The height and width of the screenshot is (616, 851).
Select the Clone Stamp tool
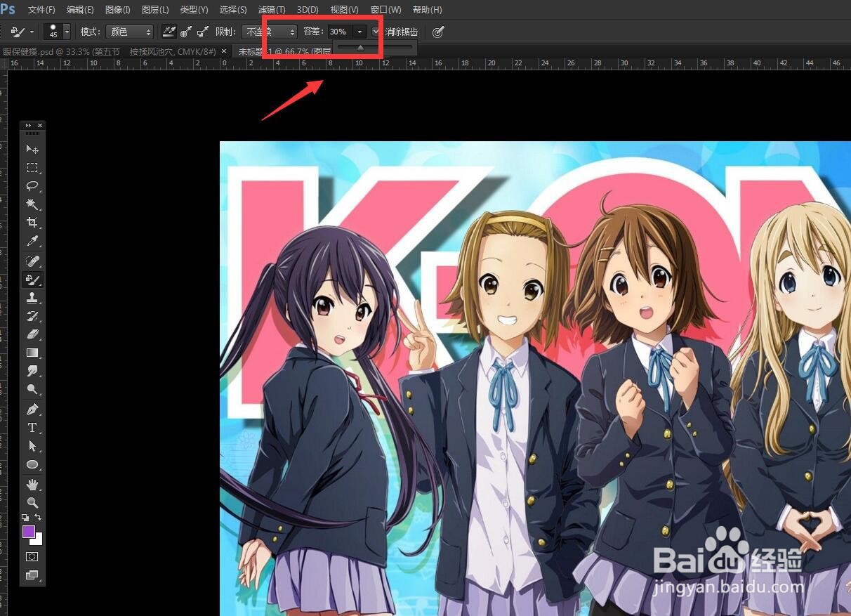pyautogui.click(x=32, y=298)
